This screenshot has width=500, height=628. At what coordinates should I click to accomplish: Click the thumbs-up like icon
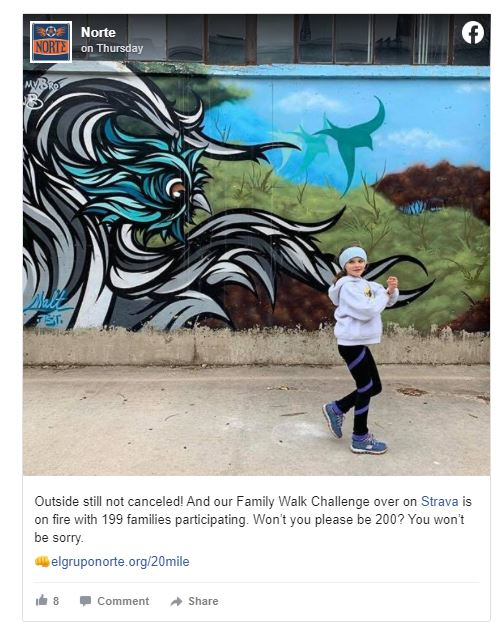(x=42, y=600)
